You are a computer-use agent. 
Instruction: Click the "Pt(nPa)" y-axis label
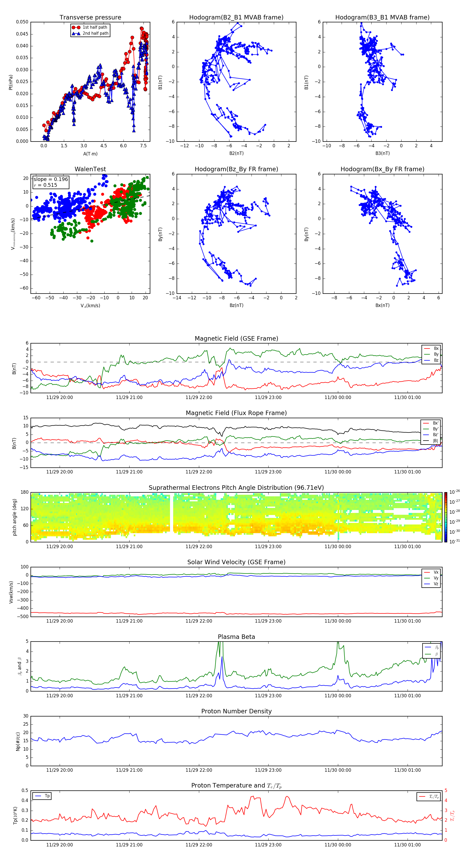11,82
